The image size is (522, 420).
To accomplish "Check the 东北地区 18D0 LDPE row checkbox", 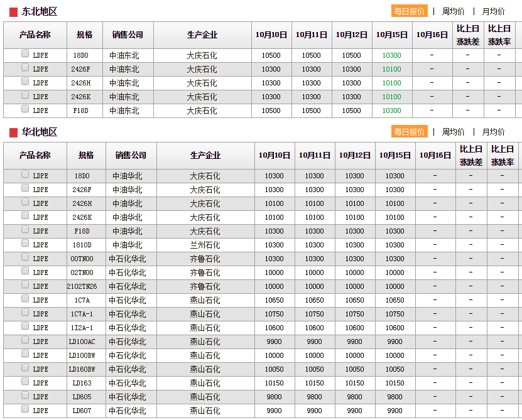I will tap(25, 53).
